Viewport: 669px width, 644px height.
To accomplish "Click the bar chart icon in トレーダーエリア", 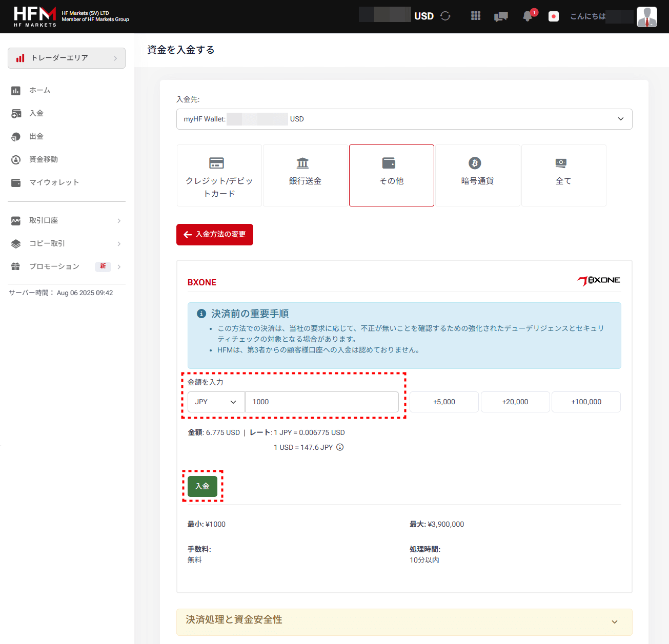I will [x=20, y=58].
